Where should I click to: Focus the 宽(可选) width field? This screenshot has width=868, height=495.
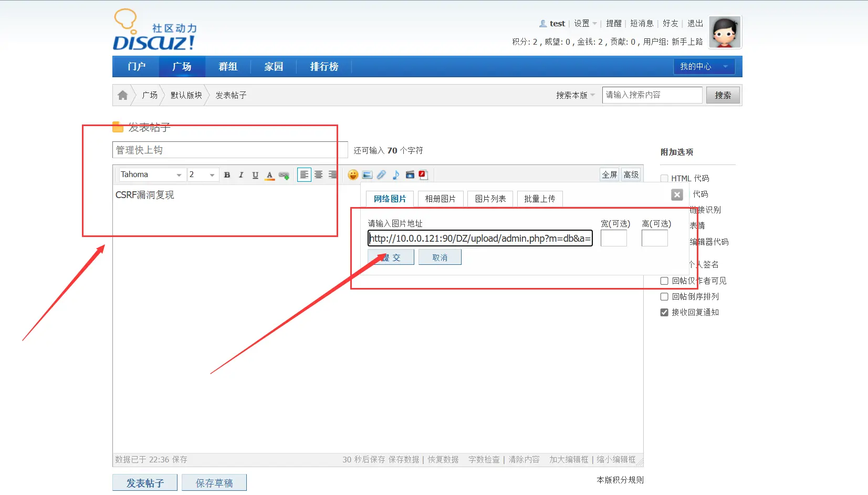(614, 238)
